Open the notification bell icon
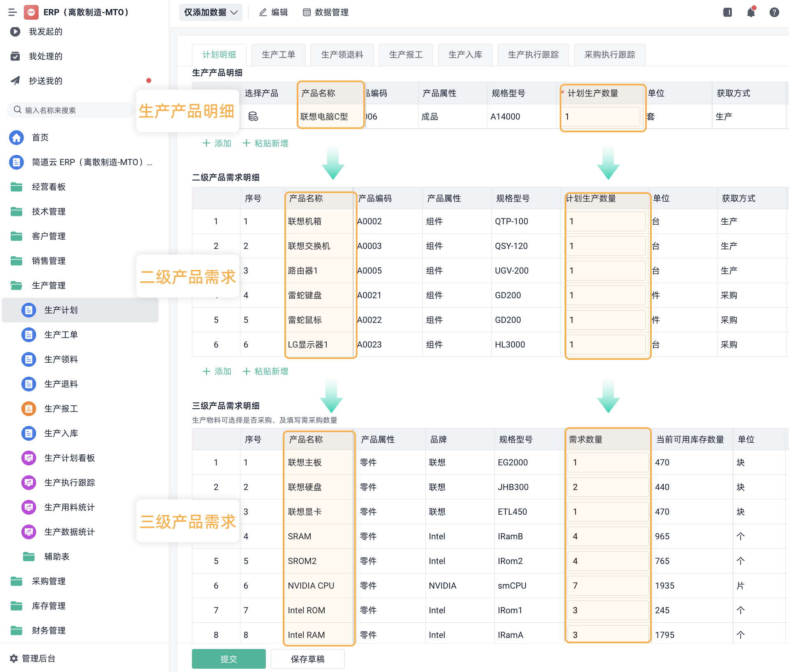The width and height of the screenshot is (789, 672). 751,12
